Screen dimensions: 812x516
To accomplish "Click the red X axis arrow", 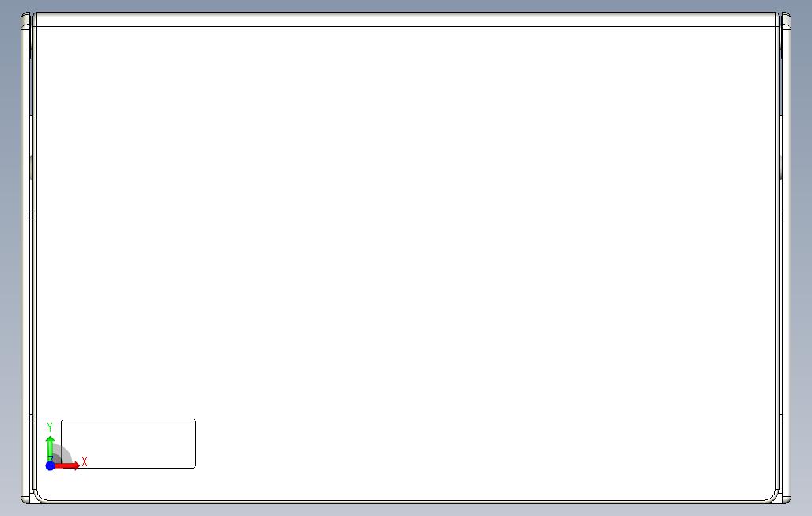I will pos(67,466).
